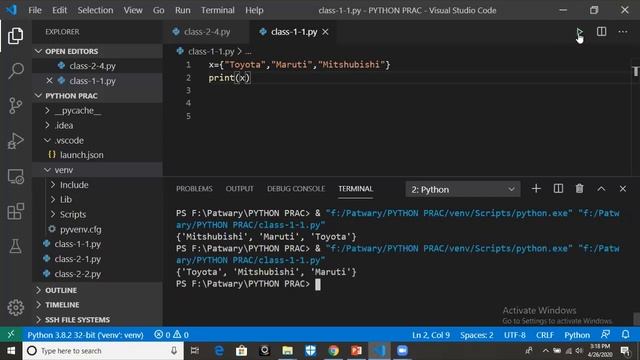Open remote window indicator in status bar
This screenshot has width=640, height=360.
[x=11, y=335]
